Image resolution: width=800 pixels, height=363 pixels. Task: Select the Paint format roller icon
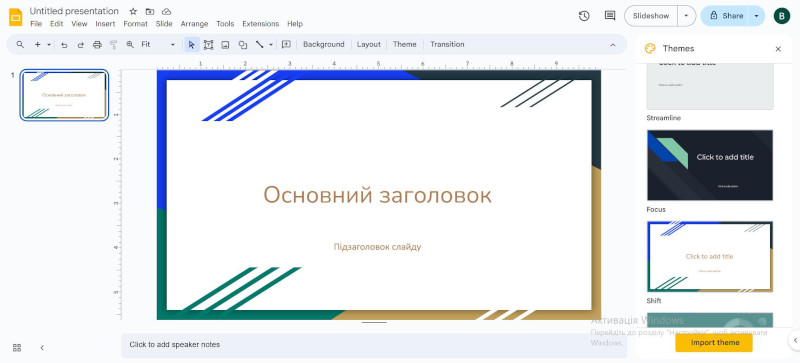[x=113, y=45]
